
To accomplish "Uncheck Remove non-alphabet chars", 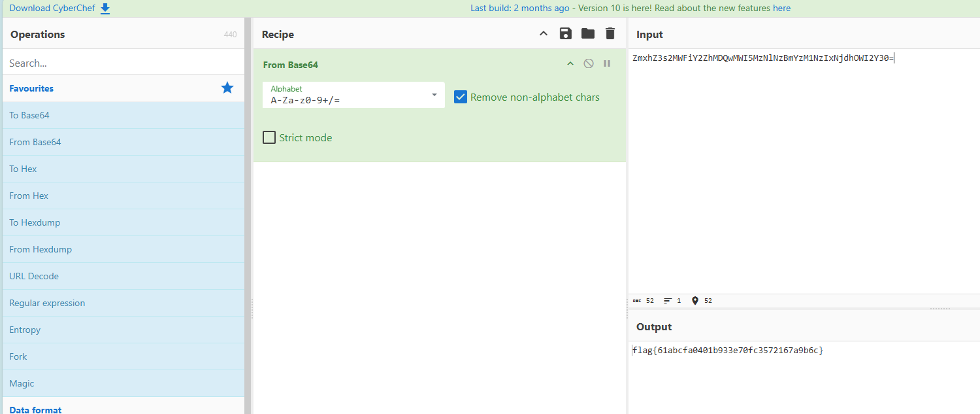I will (x=461, y=97).
